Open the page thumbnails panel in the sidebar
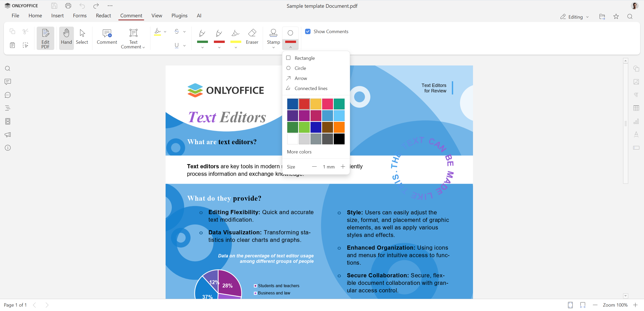This screenshot has height=311, width=644. 8,121
